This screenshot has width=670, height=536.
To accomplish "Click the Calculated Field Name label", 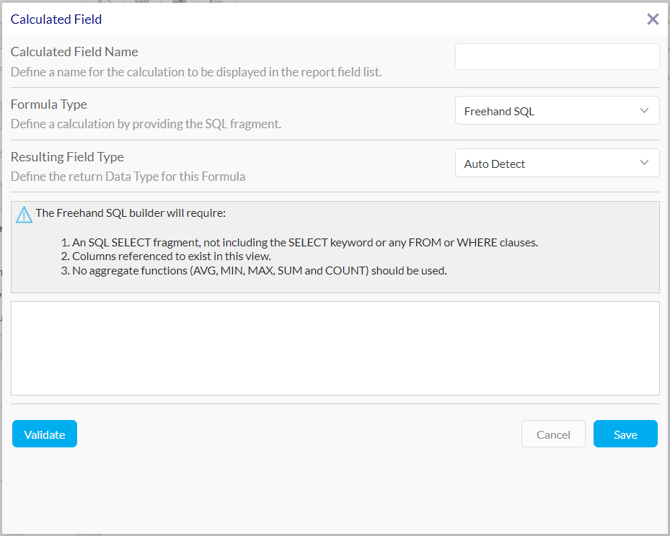I will click(74, 52).
